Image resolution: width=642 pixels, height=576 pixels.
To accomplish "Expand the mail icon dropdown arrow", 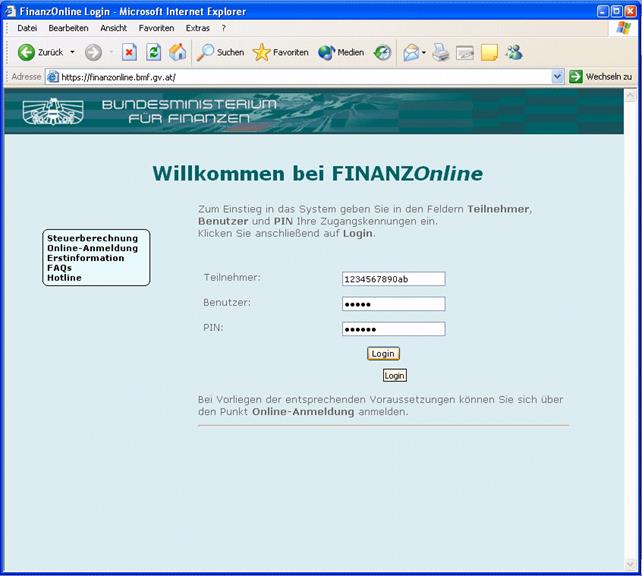I will tap(424, 52).
